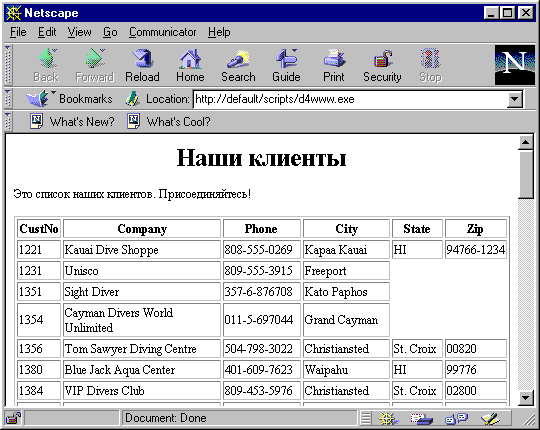
Task: Collapse the navigation toolbar grip handle
Action: [8, 65]
